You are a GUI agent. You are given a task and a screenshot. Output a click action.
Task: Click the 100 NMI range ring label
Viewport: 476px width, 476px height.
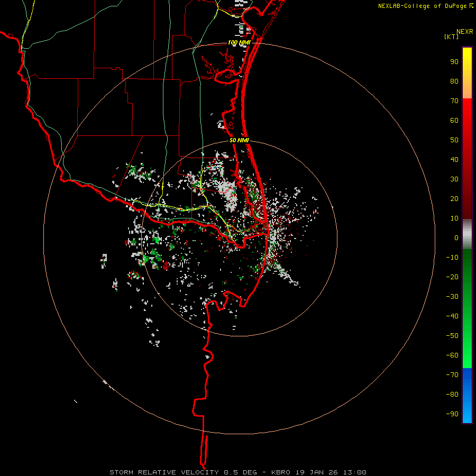tap(239, 42)
